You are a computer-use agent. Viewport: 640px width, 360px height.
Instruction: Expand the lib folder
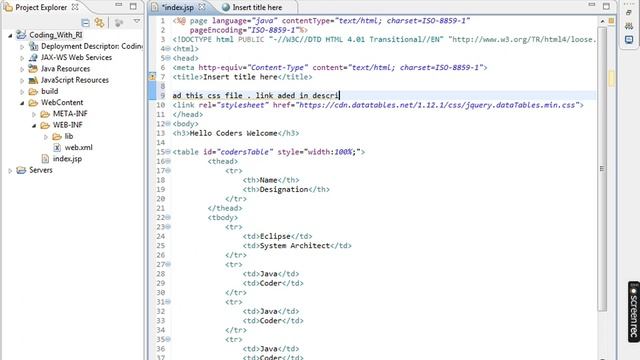[46, 137]
